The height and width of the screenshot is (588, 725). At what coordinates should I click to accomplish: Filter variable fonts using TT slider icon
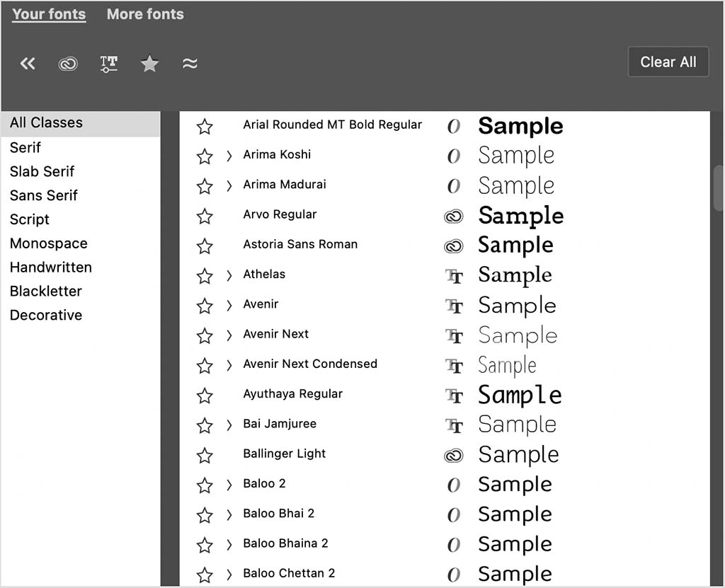(108, 64)
